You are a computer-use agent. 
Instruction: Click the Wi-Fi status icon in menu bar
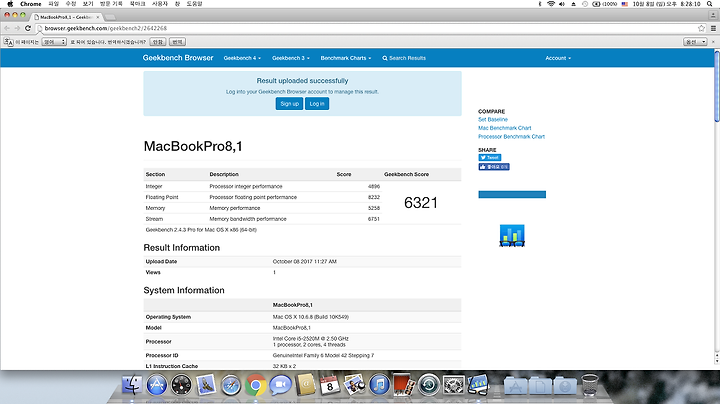(551, 4)
